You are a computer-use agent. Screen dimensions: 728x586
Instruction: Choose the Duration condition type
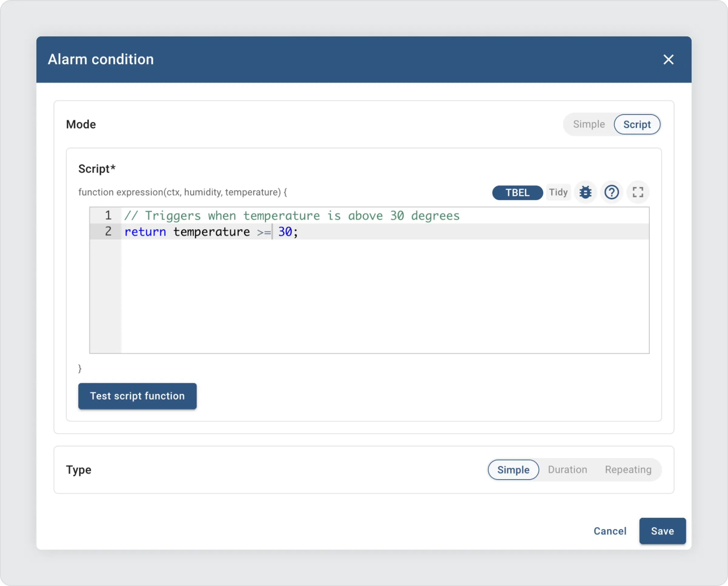[567, 470]
